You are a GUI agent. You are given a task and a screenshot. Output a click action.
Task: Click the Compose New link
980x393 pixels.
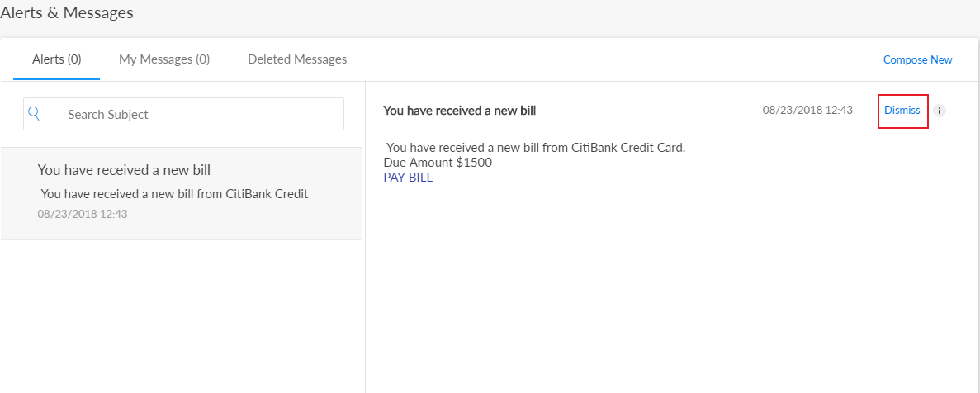point(917,59)
